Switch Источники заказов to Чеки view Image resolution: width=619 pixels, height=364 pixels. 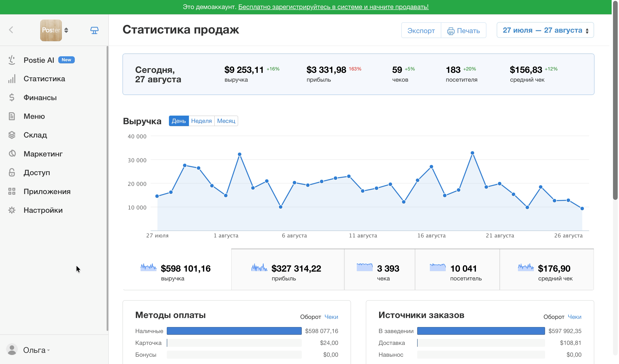pyautogui.click(x=574, y=317)
